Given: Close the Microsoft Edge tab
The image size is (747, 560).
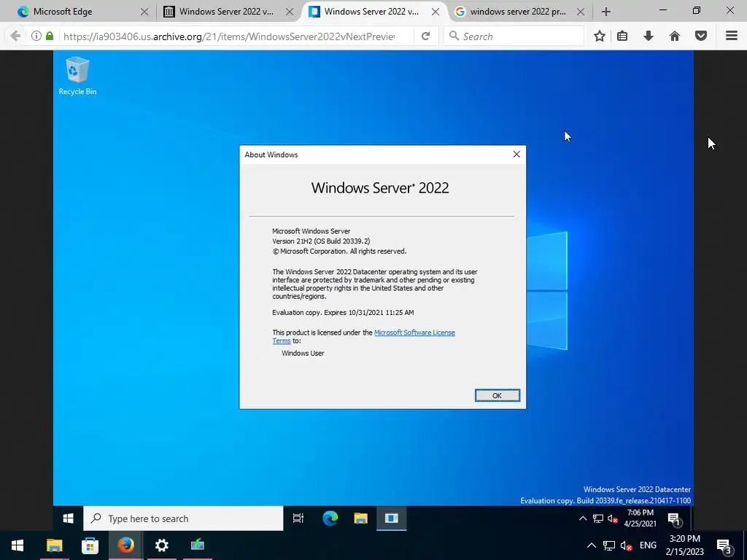Looking at the screenshot, I should coord(144,12).
